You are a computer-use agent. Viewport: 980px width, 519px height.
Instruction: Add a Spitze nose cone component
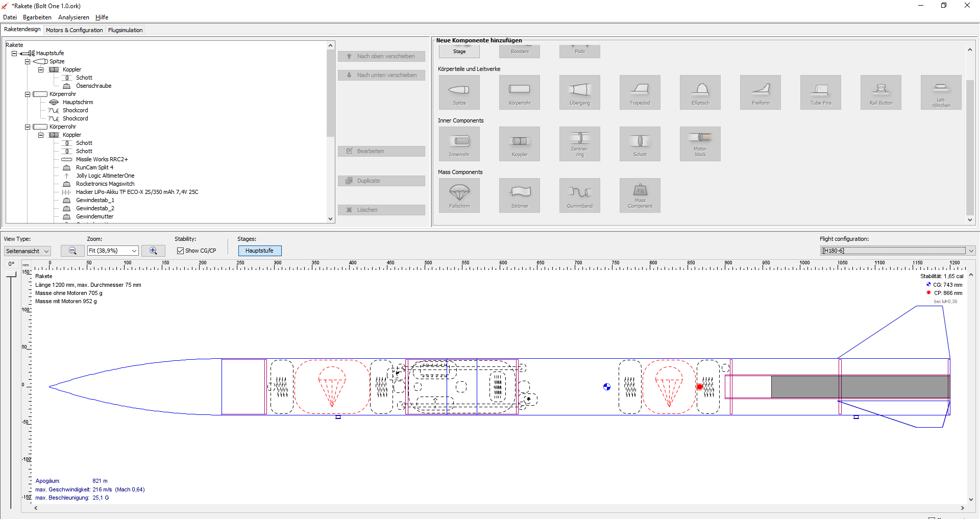(x=459, y=92)
